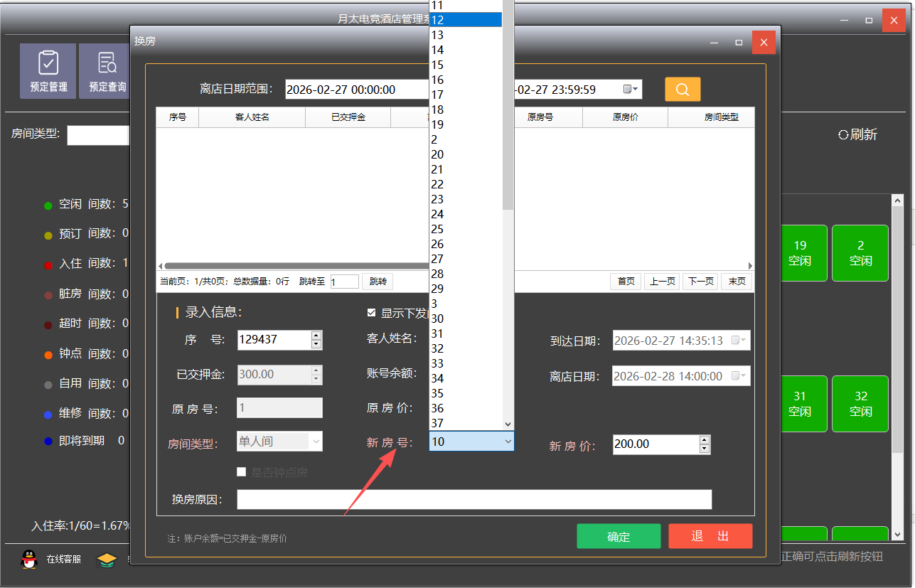Click the red 退出 exit button

tap(710, 537)
